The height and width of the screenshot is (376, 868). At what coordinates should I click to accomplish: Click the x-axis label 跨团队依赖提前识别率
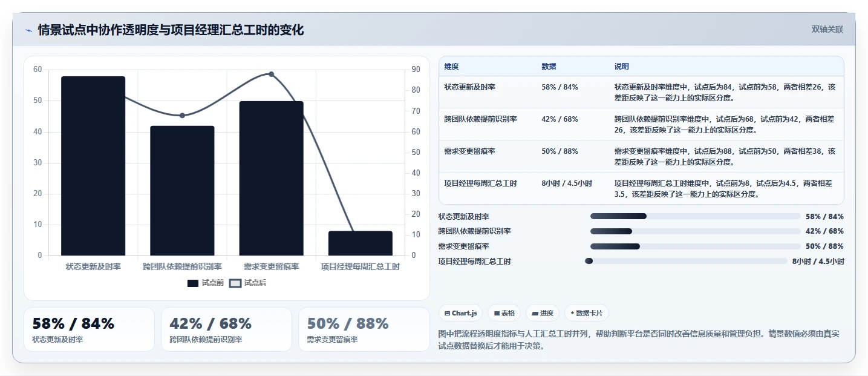(182, 266)
